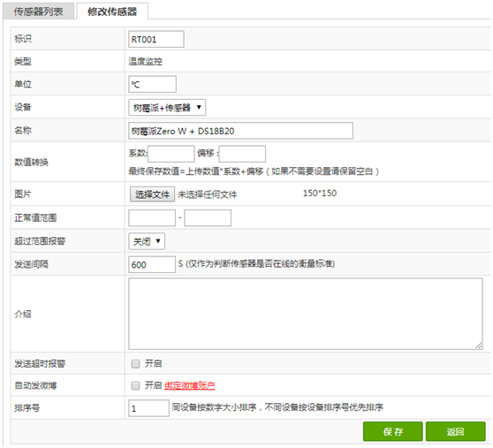This screenshot has width=493, height=448.
Task: Click inside the 介绍 text area
Action: click(x=306, y=314)
